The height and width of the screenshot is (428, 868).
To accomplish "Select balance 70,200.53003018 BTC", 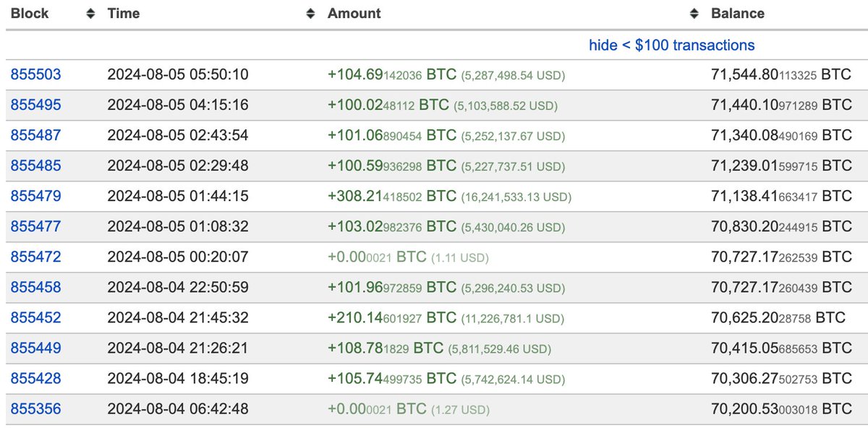I will click(x=782, y=408).
